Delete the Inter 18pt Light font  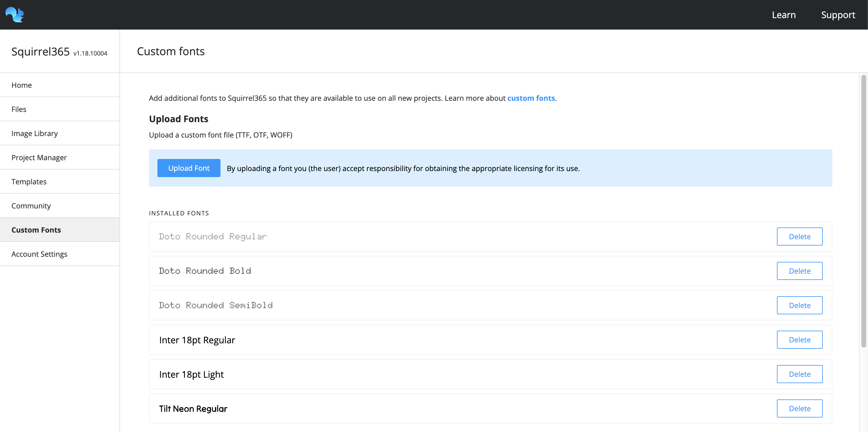tap(800, 374)
